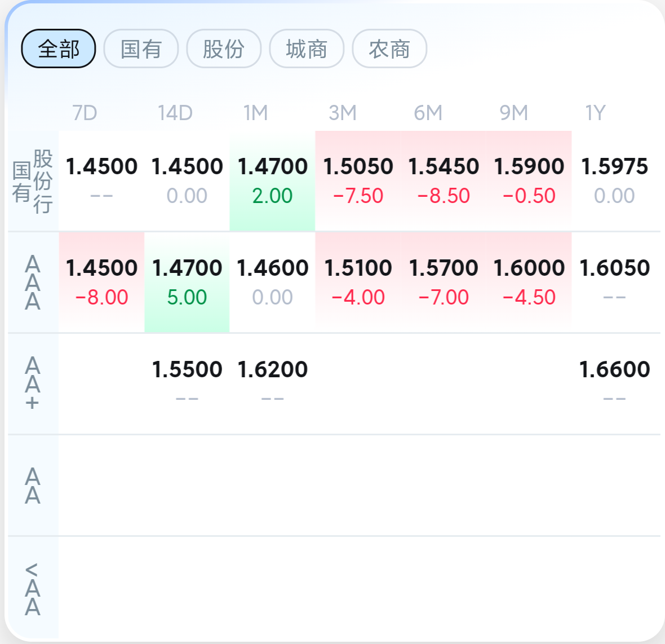Open AAA 7D cell with -8.00 change
665x644 pixels.
click(x=101, y=283)
